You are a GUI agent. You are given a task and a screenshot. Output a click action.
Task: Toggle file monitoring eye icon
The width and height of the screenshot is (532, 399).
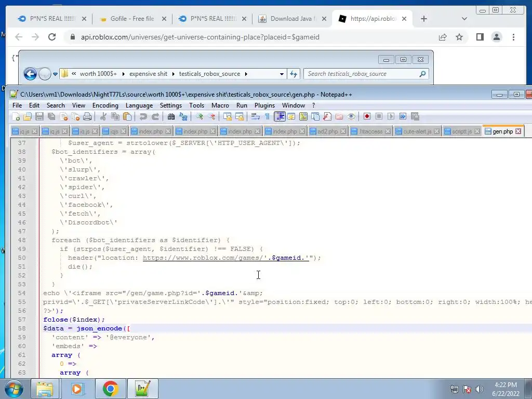[351, 117]
